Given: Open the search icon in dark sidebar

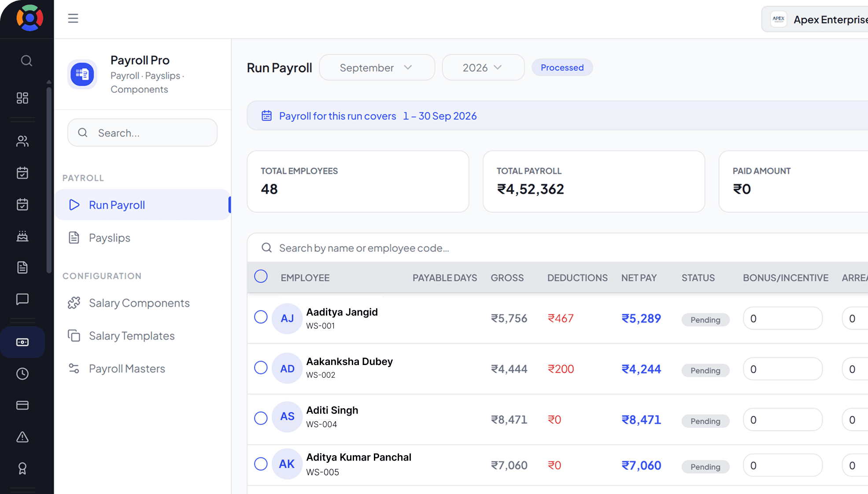Looking at the screenshot, I should [x=26, y=61].
